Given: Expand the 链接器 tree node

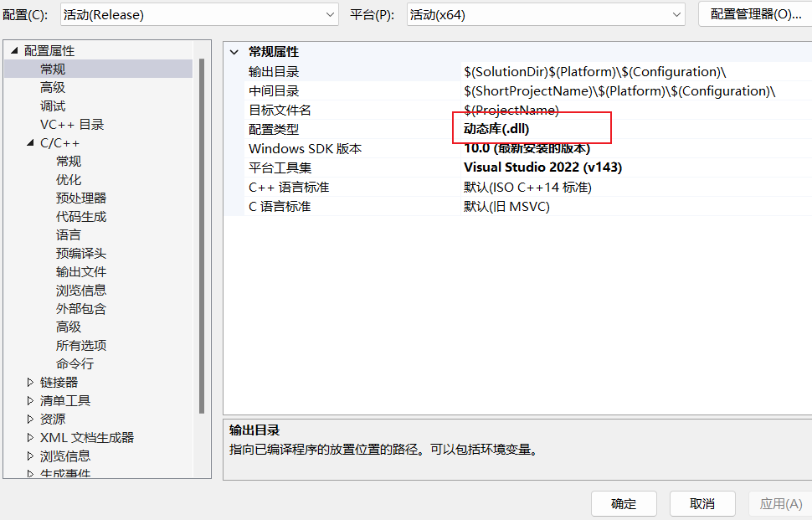Looking at the screenshot, I should coord(30,382).
